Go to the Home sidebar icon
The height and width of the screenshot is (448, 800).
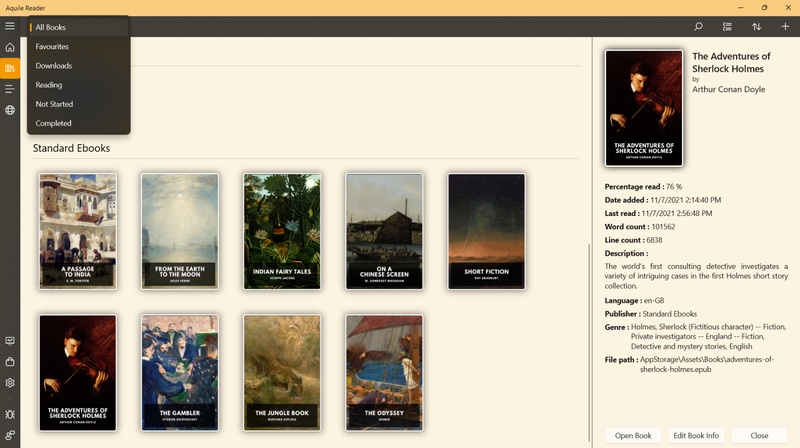coord(10,47)
